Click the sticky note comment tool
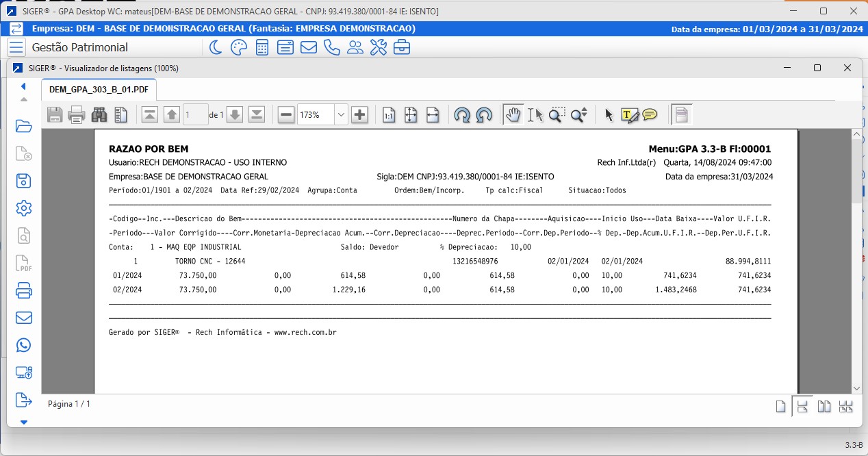 tap(650, 115)
